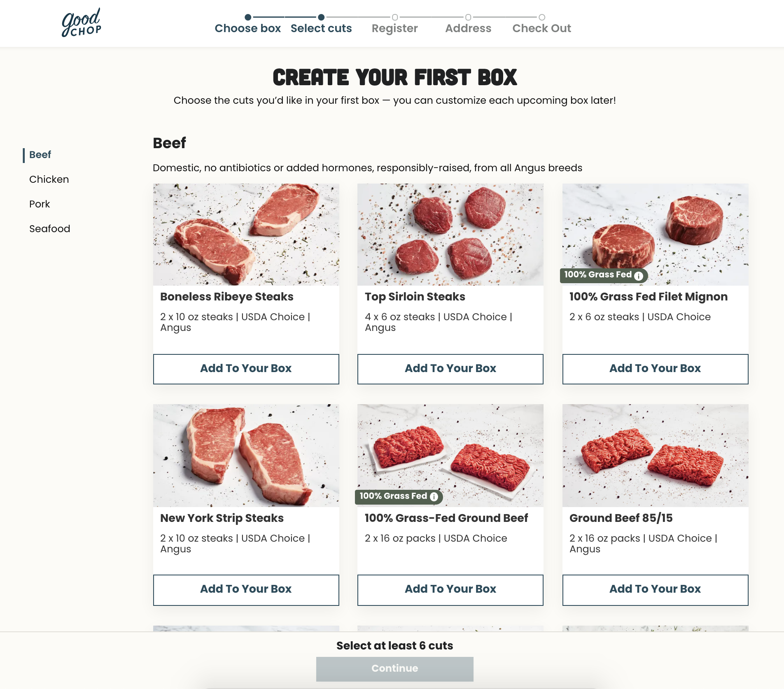Select Chicken in the category sidebar
Image resolution: width=784 pixels, height=689 pixels.
tap(49, 179)
